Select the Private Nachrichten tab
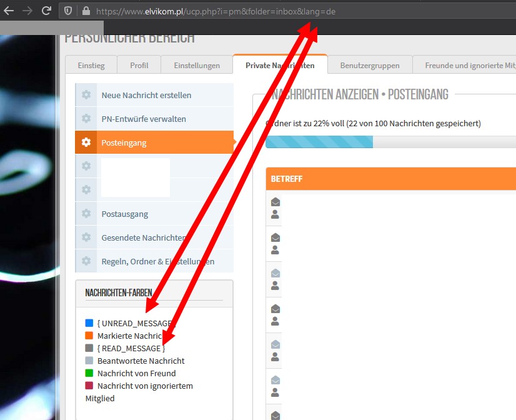 (x=280, y=65)
